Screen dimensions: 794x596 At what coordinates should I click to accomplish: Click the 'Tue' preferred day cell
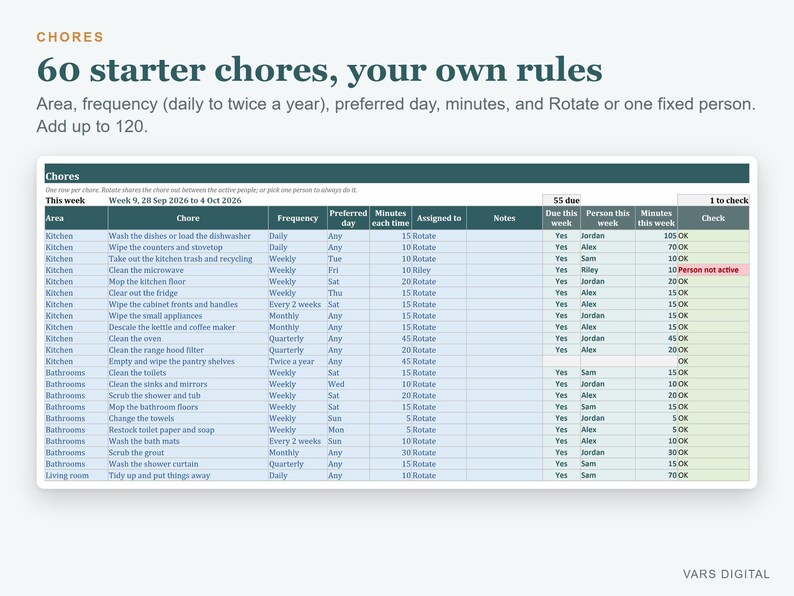tap(348, 259)
